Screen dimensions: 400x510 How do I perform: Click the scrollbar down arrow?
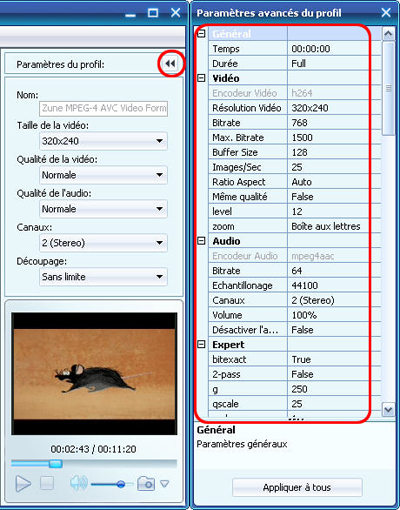[x=388, y=409]
